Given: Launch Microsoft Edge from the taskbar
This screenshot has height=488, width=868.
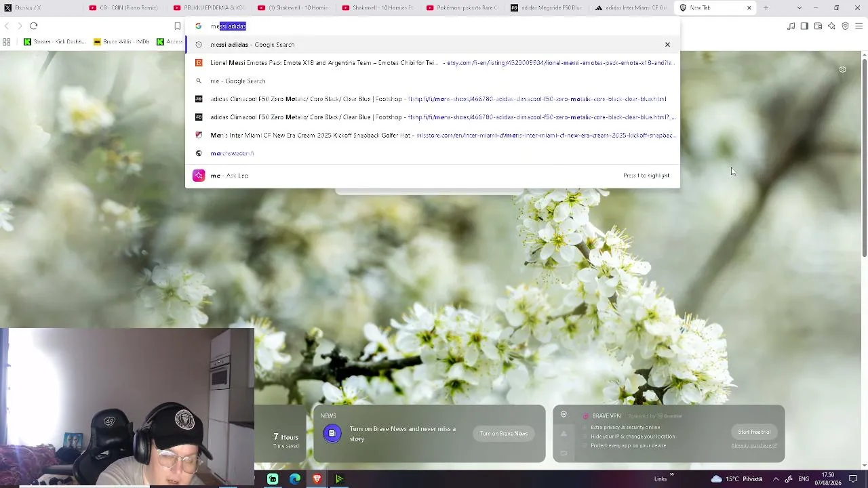Looking at the screenshot, I should (x=295, y=479).
